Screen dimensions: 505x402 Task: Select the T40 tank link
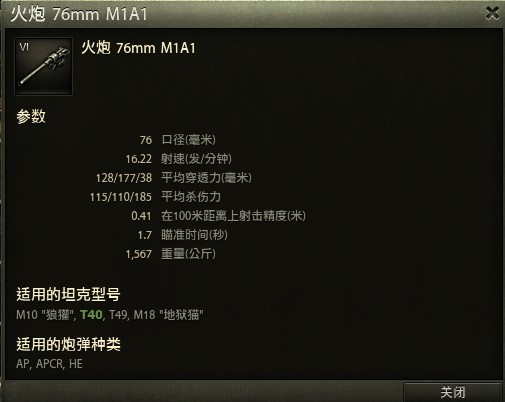pyautogui.click(x=91, y=315)
